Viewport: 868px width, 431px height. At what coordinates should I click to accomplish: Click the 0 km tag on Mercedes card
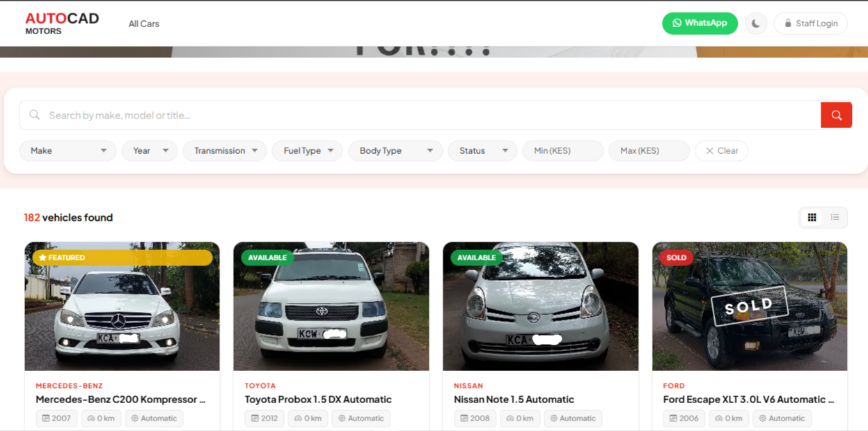(102, 418)
